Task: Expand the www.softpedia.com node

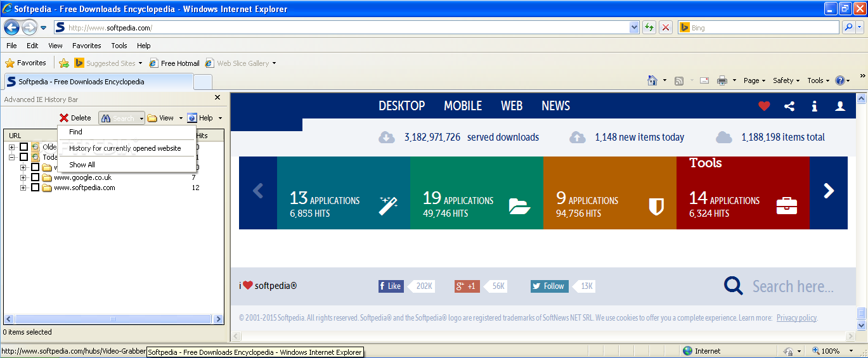Action: click(23, 188)
